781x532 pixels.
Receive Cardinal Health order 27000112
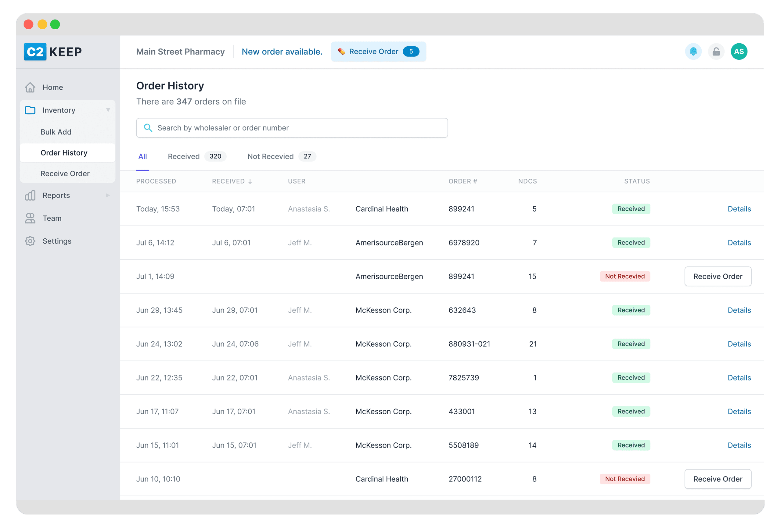(718, 479)
